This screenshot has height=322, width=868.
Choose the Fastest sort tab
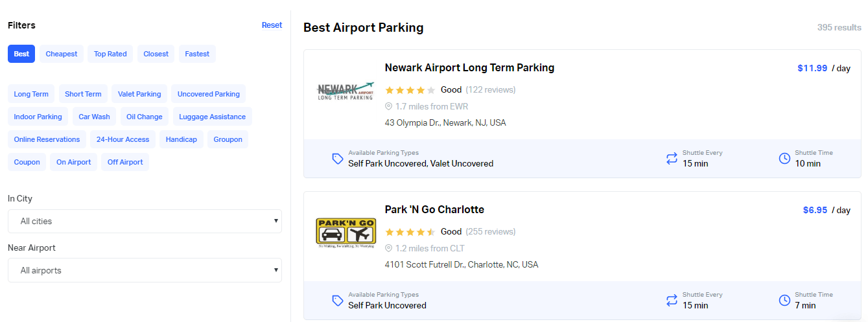coord(197,54)
